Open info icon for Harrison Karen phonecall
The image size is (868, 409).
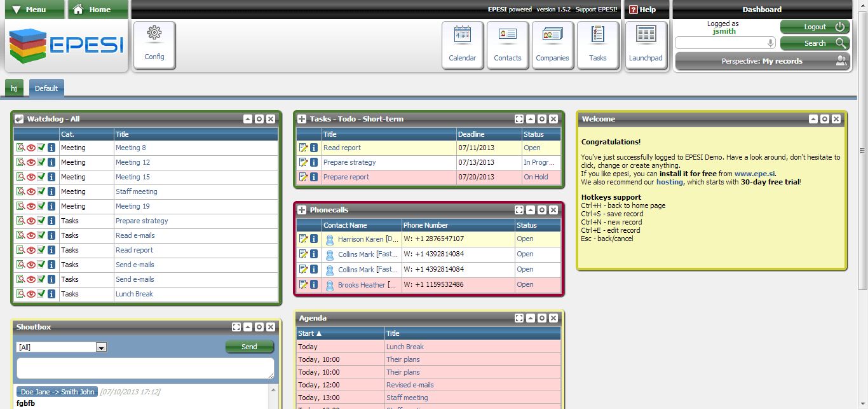point(315,239)
